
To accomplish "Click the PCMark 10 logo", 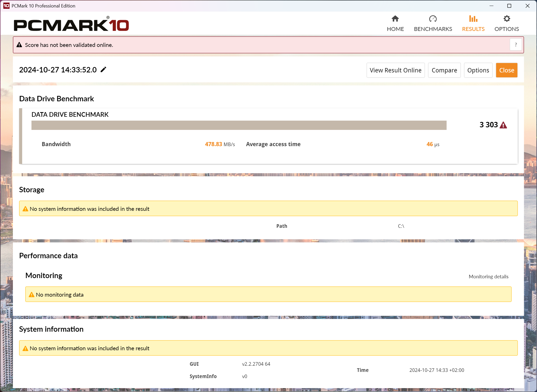I will [x=71, y=25].
